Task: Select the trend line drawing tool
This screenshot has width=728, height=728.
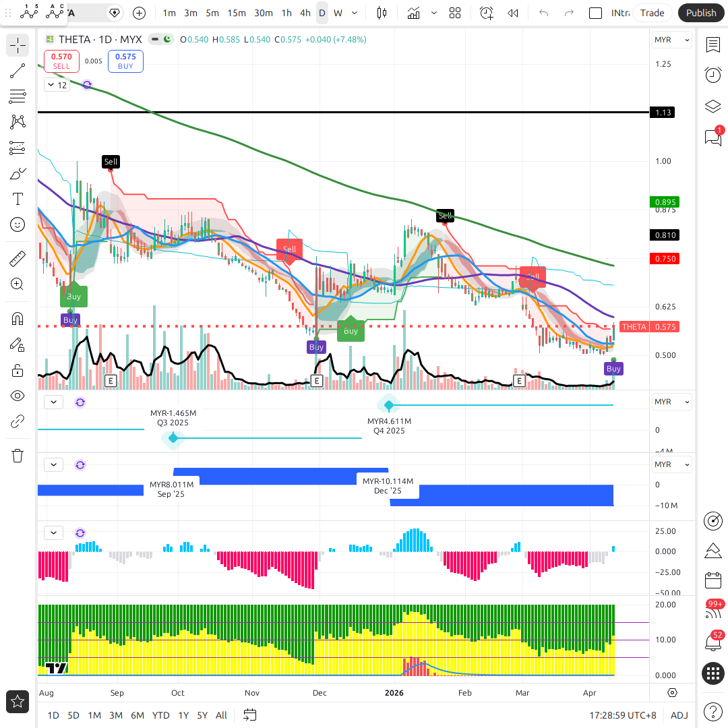Action: pos(18,71)
